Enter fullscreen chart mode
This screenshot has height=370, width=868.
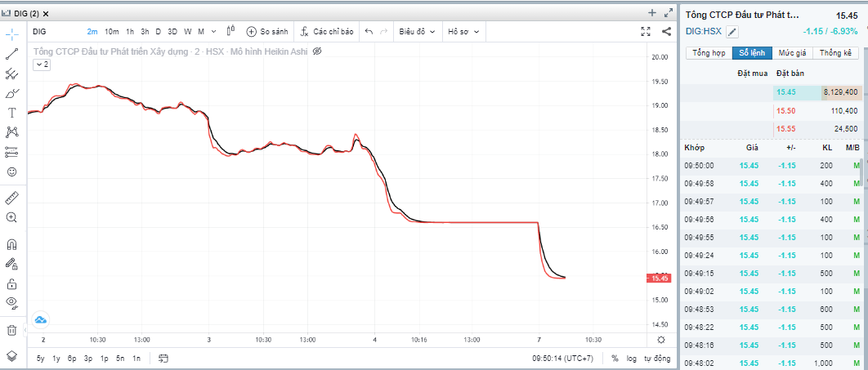pos(645,32)
